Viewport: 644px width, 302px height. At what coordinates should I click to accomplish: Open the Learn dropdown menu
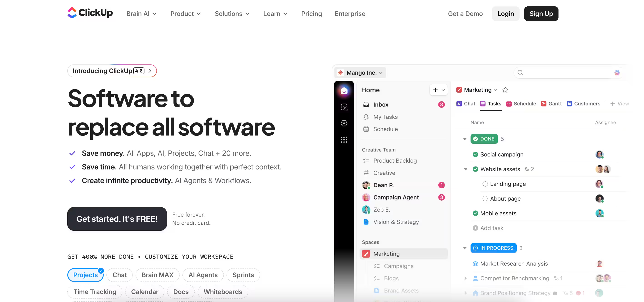coord(275,13)
